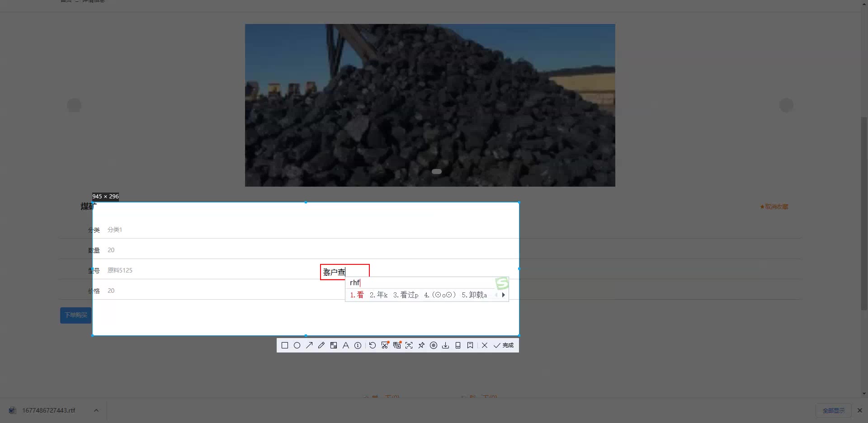Click the 原料5125 value text

tap(120, 270)
